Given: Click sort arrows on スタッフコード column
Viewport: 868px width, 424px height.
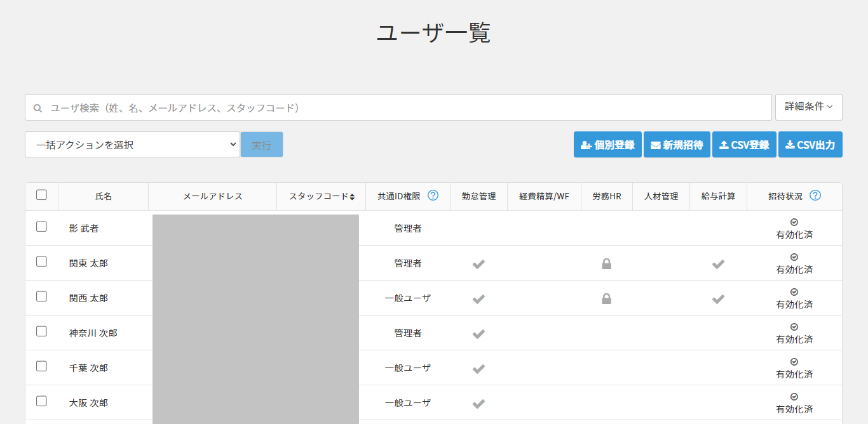Looking at the screenshot, I should pos(352,197).
